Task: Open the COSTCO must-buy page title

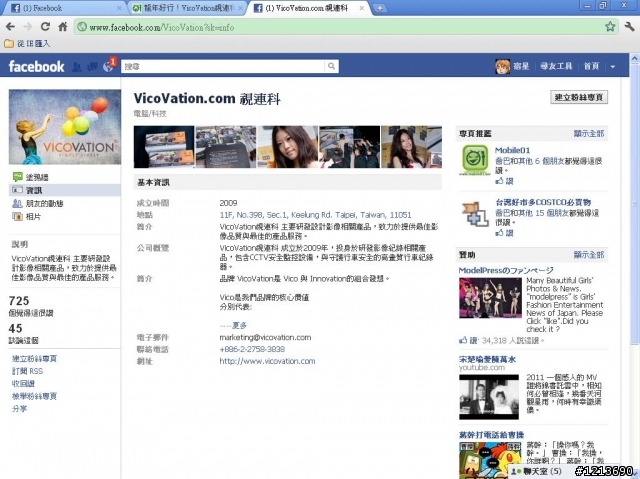Action: 543,202
